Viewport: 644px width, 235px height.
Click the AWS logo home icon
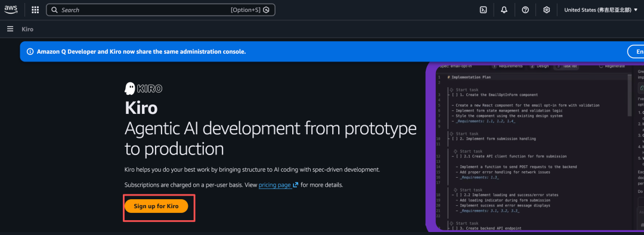click(11, 10)
